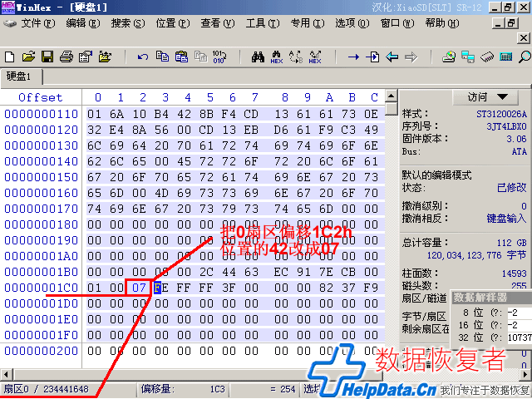
Task: Restore the inner 硬盘1 document window
Action: [512, 23]
